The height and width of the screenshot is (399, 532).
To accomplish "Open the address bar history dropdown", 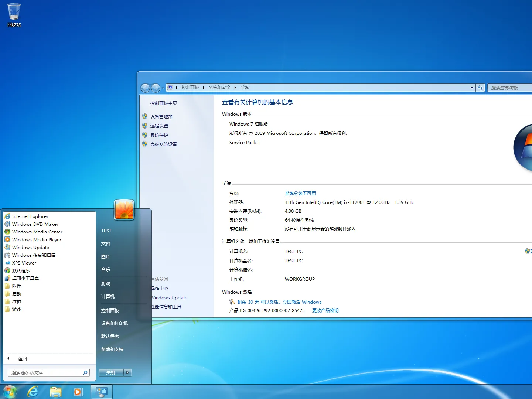I will 471,88.
